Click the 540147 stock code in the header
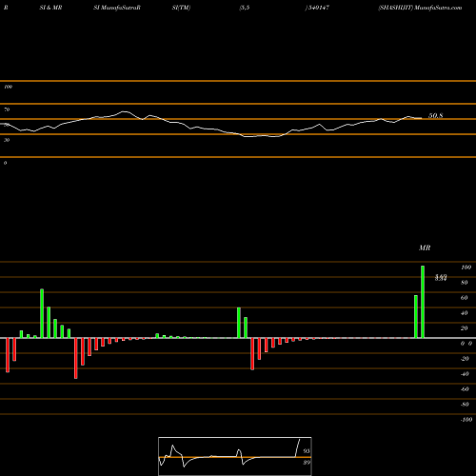Viewport: 476px width, 476px height. pos(318,8)
